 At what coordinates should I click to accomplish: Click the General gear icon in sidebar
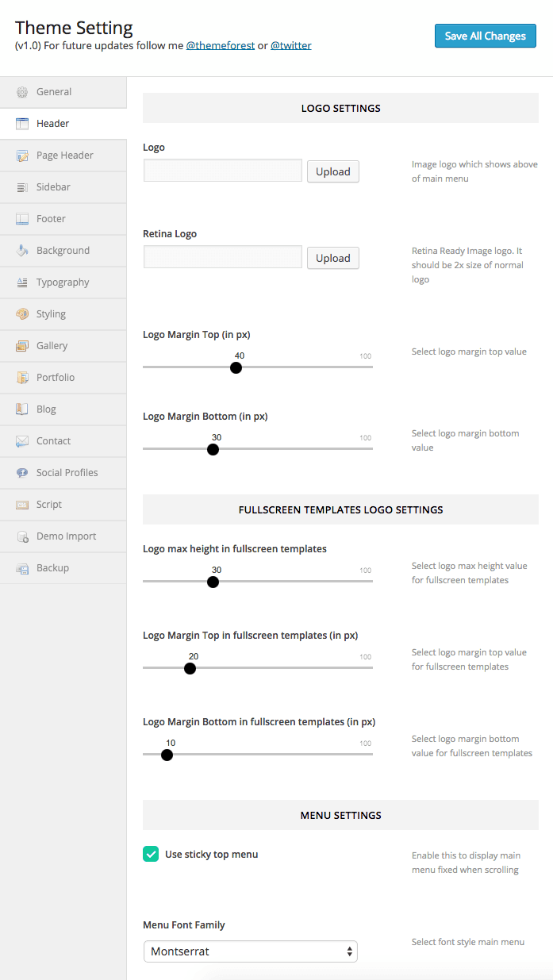point(22,92)
